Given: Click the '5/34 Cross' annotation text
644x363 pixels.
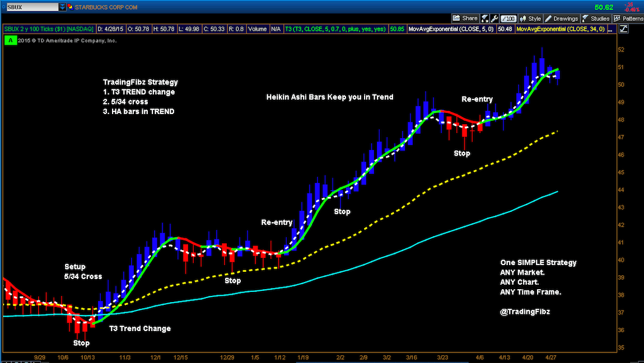Looking at the screenshot, I should click(83, 276).
